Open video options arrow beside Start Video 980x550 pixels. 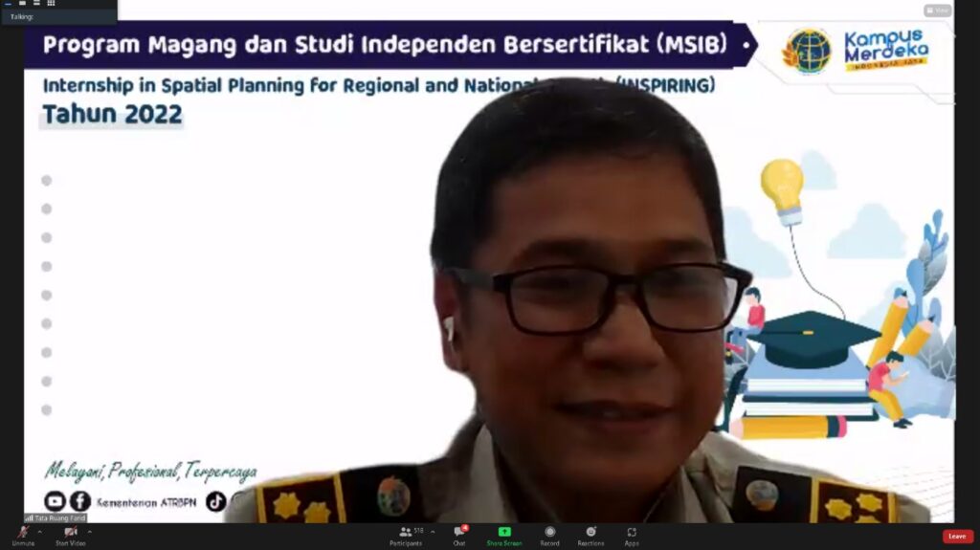[90, 532]
